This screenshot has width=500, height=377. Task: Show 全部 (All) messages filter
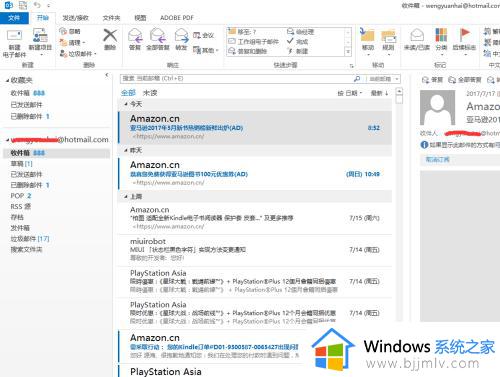[128, 93]
